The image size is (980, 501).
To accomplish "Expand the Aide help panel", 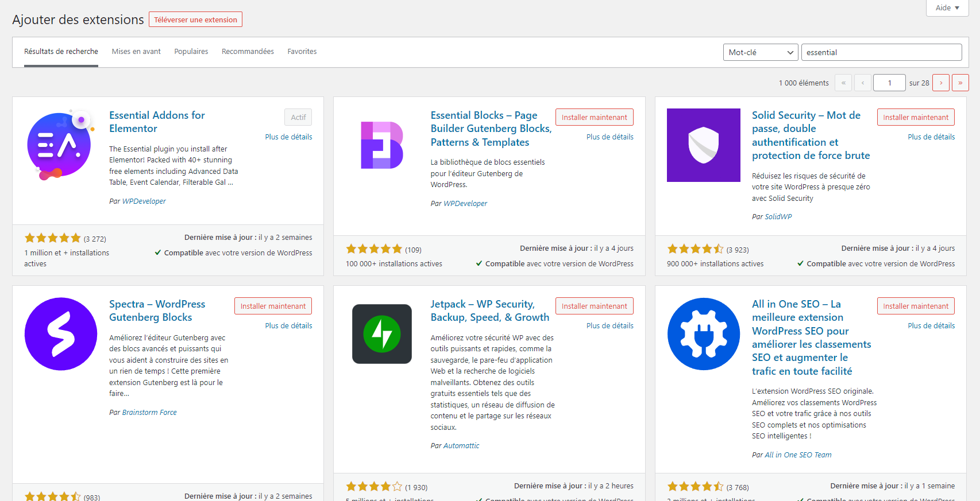I will tap(947, 8).
